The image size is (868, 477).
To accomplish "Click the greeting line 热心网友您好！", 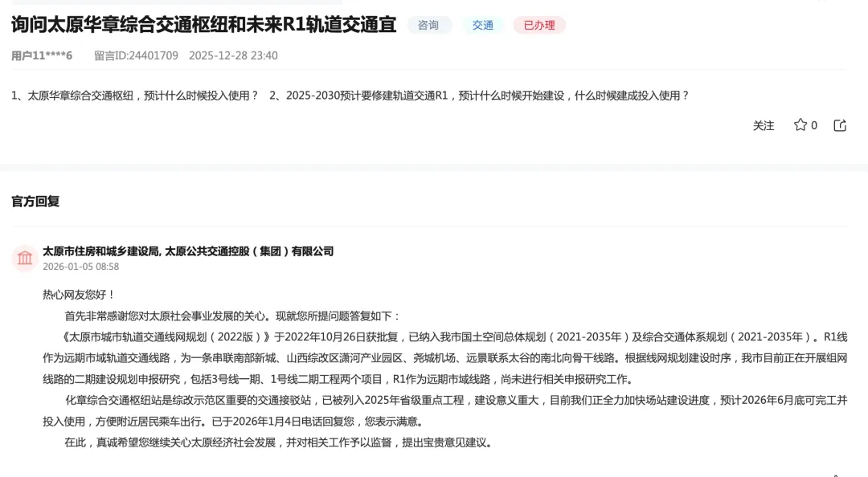I will (x=79, y=295).
